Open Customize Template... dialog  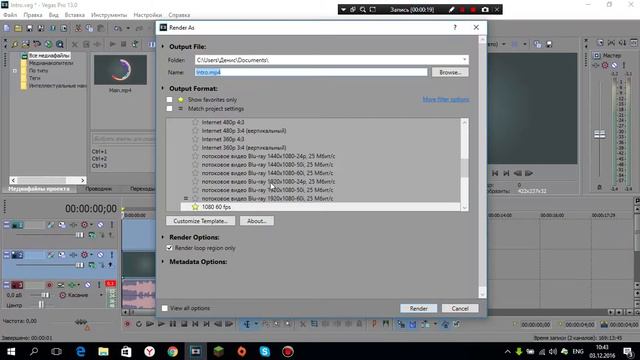[200, 221]
